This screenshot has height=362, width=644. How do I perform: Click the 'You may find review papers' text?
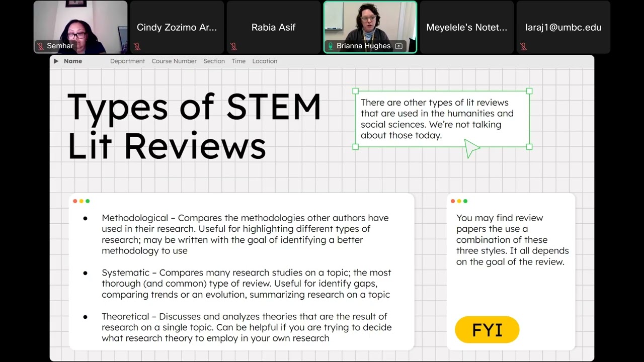click(512, 240)
